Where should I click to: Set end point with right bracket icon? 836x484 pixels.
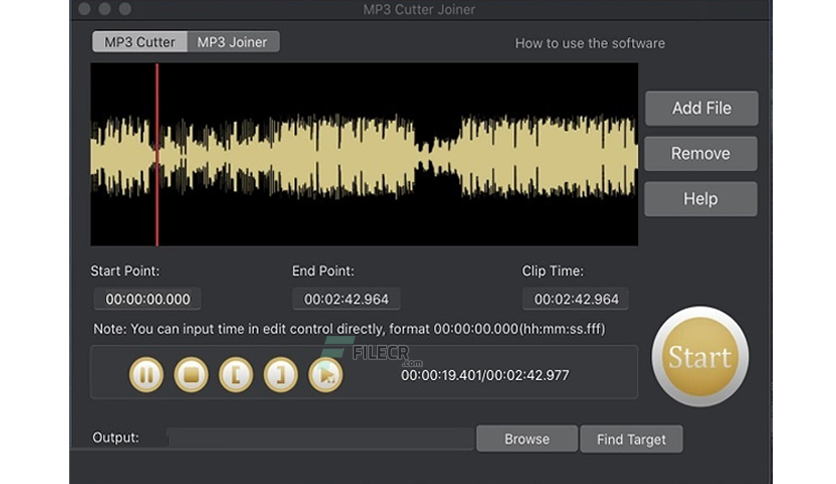click(x=280, y=375)
